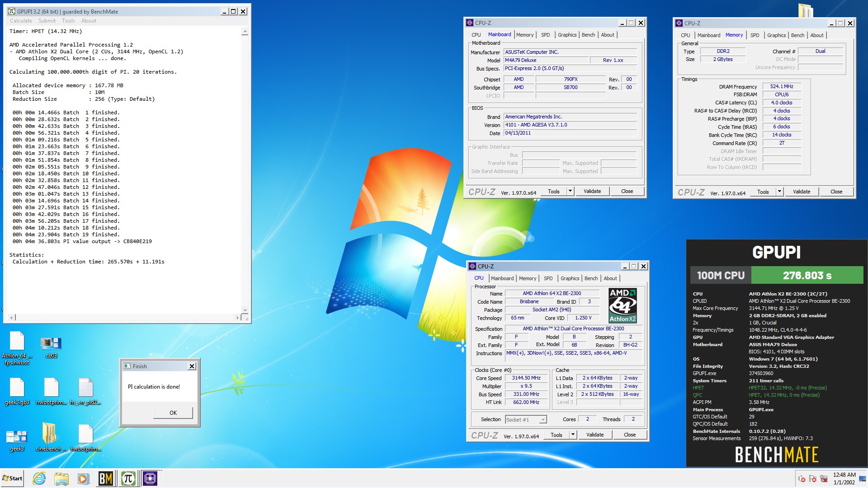Switch to BenchMate via BM taskbar icon
The height and width of the screenshot is (488, 868).
105,478
